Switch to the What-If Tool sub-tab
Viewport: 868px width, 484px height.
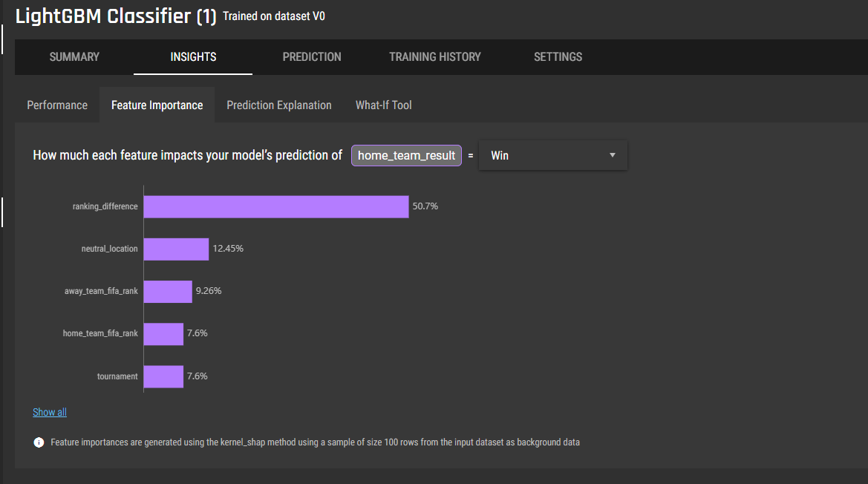(384, 105)
